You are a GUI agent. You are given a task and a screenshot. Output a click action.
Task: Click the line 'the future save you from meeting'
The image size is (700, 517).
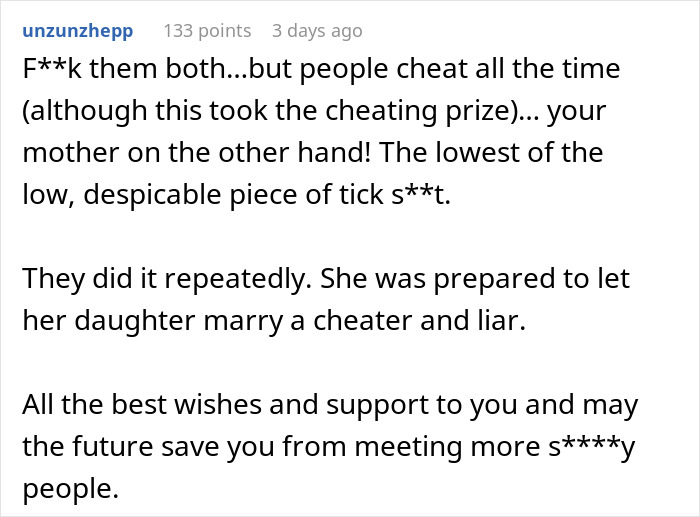point(281,446)
